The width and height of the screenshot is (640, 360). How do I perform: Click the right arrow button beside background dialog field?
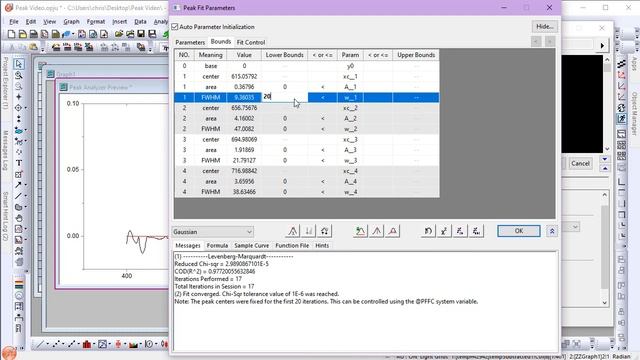[602, 45]
